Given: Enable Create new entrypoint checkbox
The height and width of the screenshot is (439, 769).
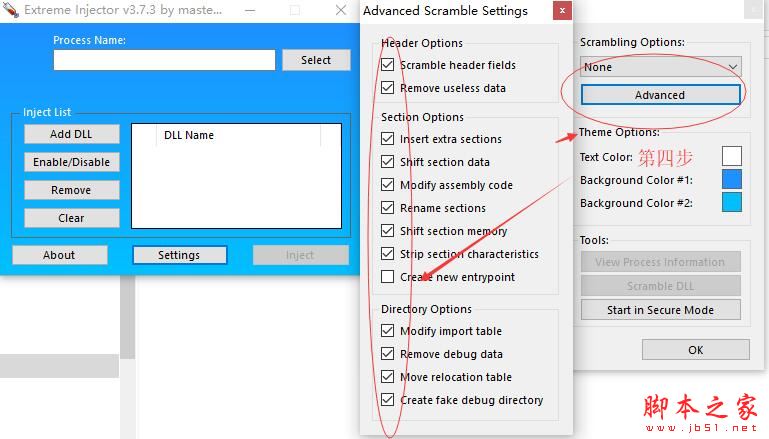Looking at the screenshot, I should point(387,277).
